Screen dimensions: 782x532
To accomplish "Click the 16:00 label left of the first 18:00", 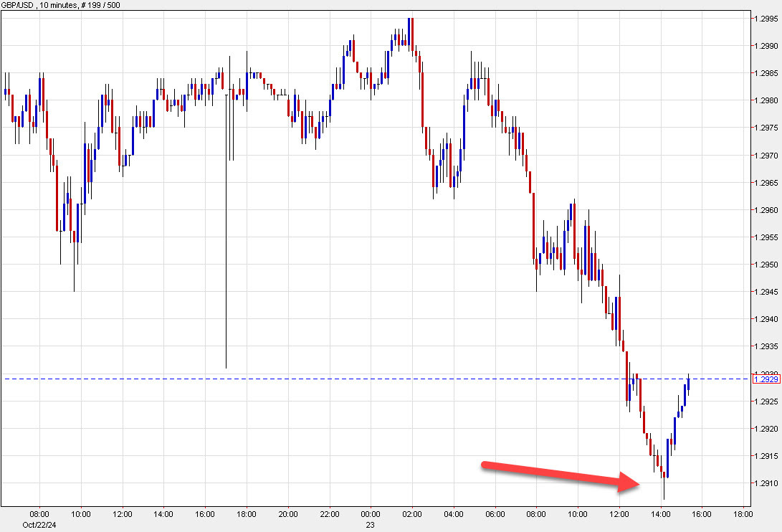I will [x=205, y=515].
